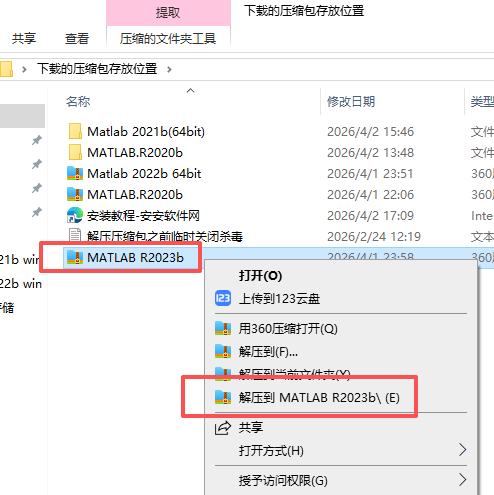The width and height of the screenshot is (494, 495).
Task: Select the Matlab 2022b 64bit file name
Action: (x=144, y=174)
